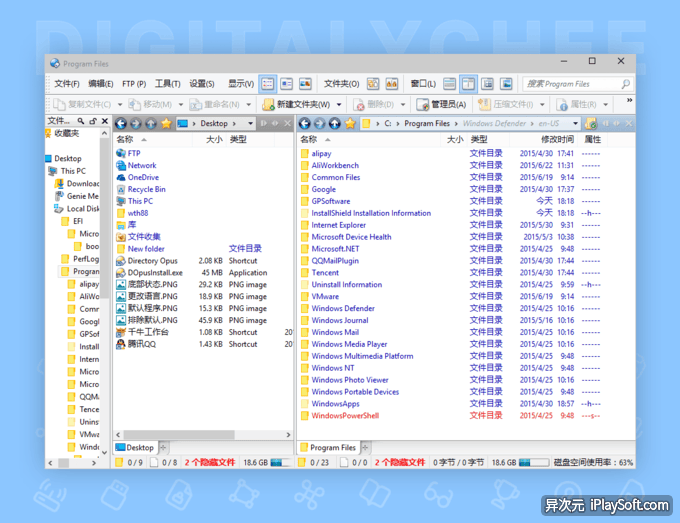The width and height of the screenshot is (680, 523).
Task: Select the thumbnails view mode icon
Action: [305, 84]
